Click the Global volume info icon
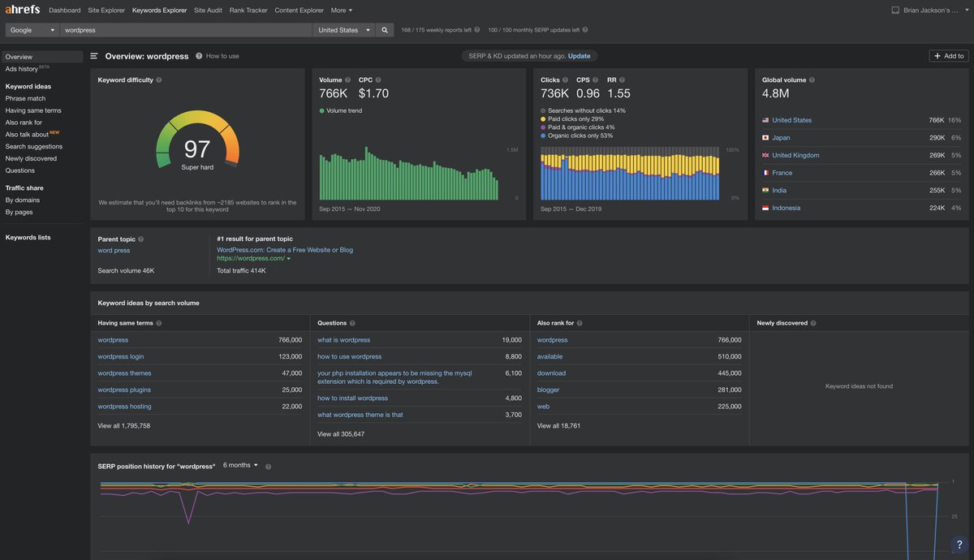The width and height of the screenshot is (974, 560). pos(812,80)
